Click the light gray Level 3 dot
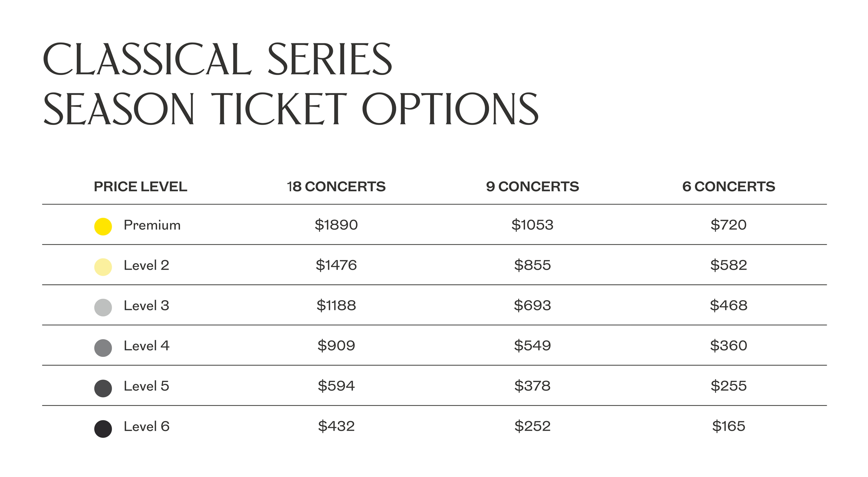868x477 pixels. point(103,307)
